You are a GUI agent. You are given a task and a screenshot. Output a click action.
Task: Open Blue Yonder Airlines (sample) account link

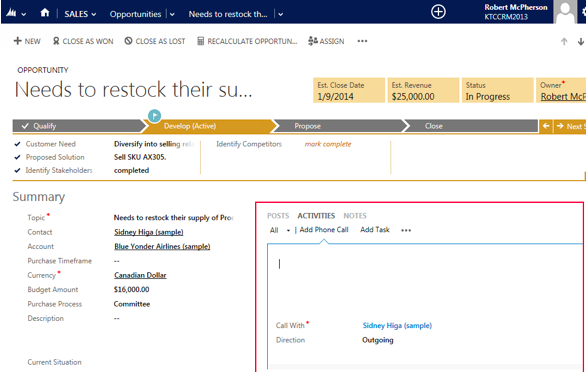pyautogui.click(x=162, y=246)
